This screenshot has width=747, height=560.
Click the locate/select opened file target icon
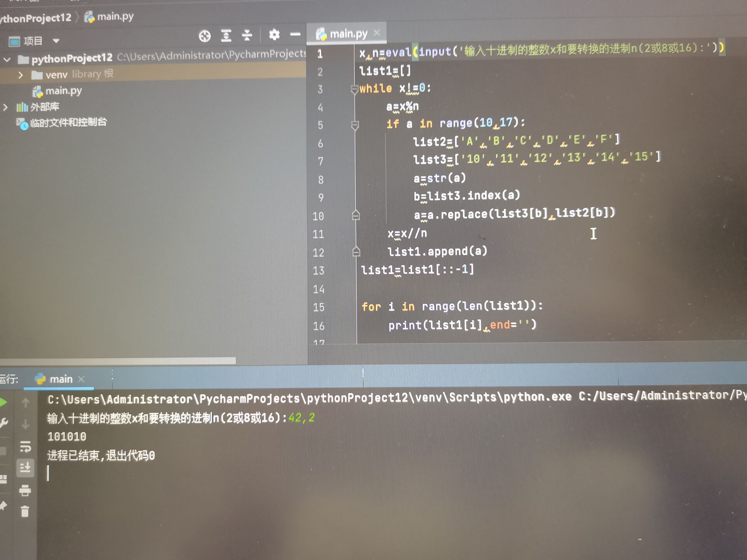coord(205,36)
